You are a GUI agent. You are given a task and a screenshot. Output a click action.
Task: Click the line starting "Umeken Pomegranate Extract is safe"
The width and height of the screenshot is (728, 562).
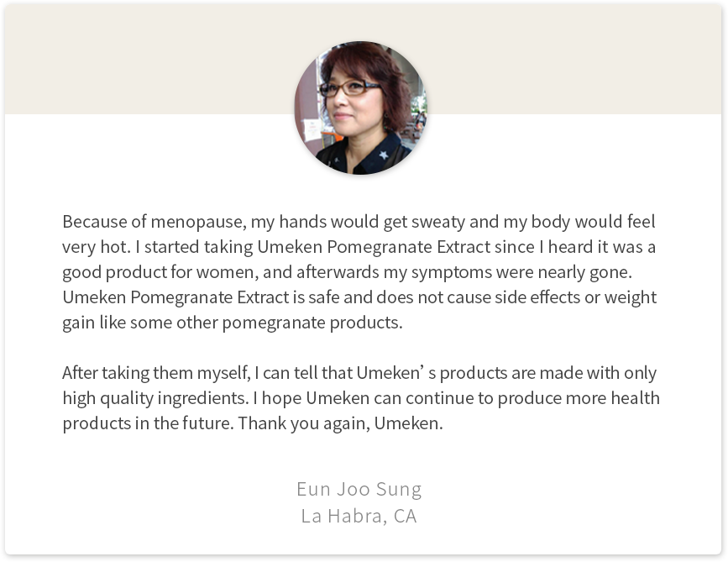(x=359, y=297)
